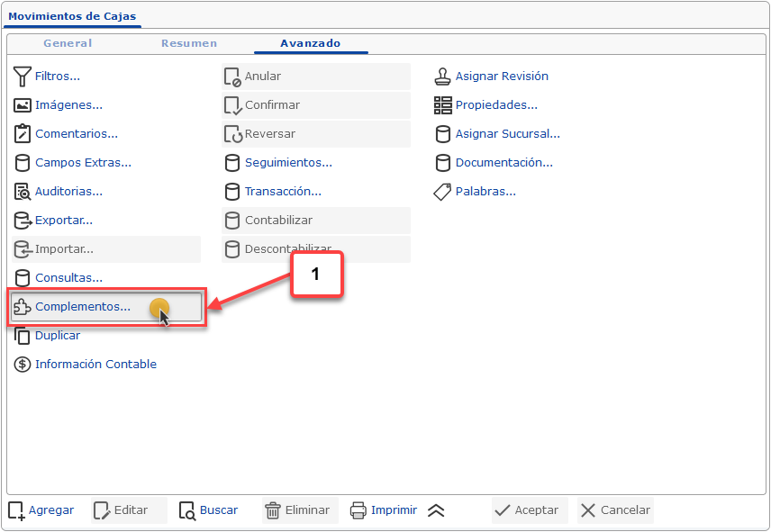Viewport: 771px width, 532px height.
Task: Click the Asignar Revisión stamp icon
Action: pos(442,77)
